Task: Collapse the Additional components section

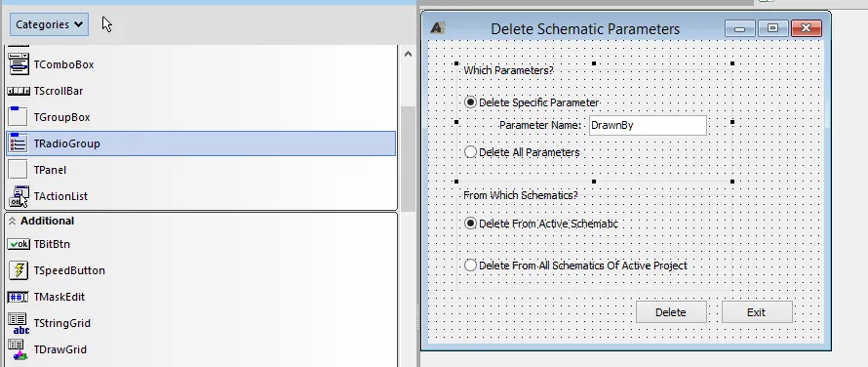Action: 12,221
